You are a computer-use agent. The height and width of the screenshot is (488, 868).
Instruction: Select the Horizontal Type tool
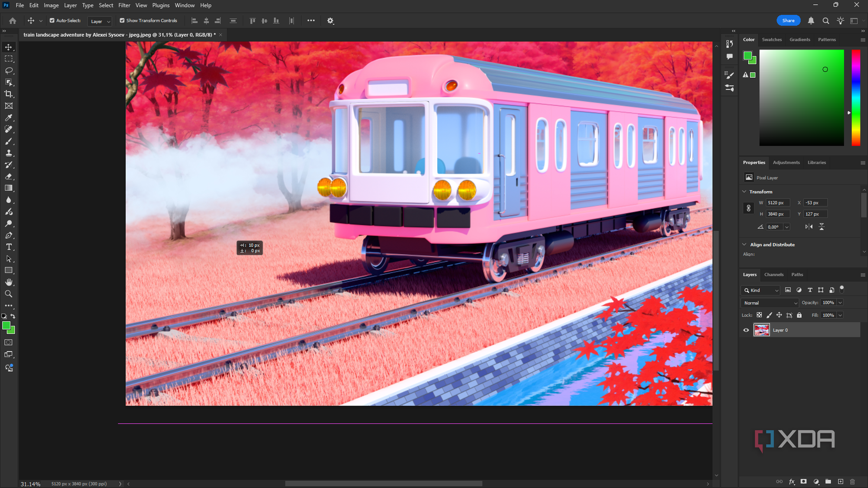tap(9, 247)
